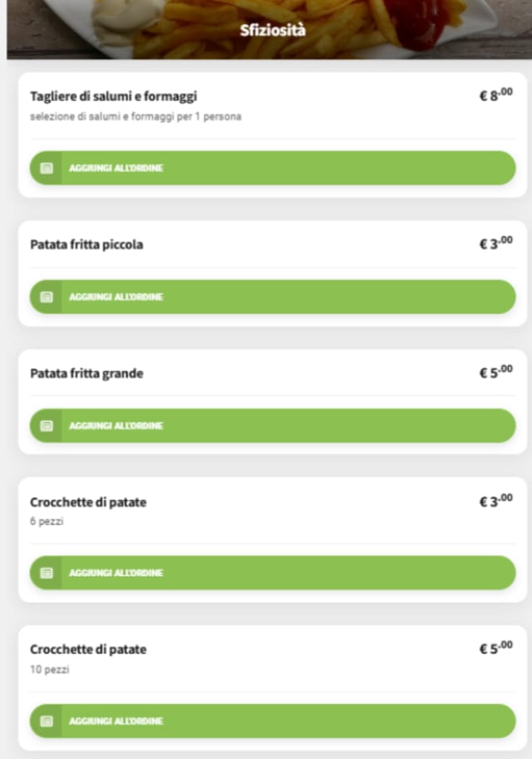Click the € 8.00 price of Tagliere
The height and width of the screenshot is (759, 532).
(x=495, y=96)
